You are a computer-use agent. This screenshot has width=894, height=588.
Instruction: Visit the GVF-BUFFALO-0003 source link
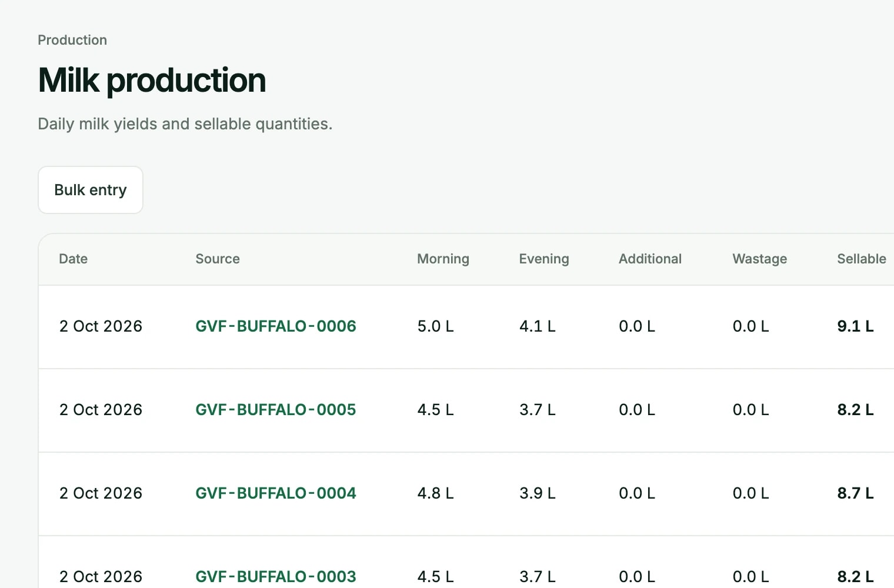coord(276,577)
